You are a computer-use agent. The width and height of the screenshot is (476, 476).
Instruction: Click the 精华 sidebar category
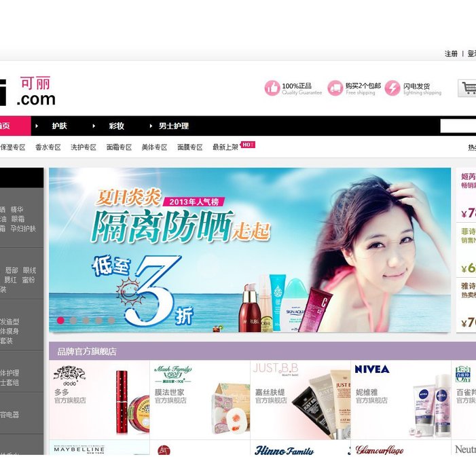click(17, 209)
